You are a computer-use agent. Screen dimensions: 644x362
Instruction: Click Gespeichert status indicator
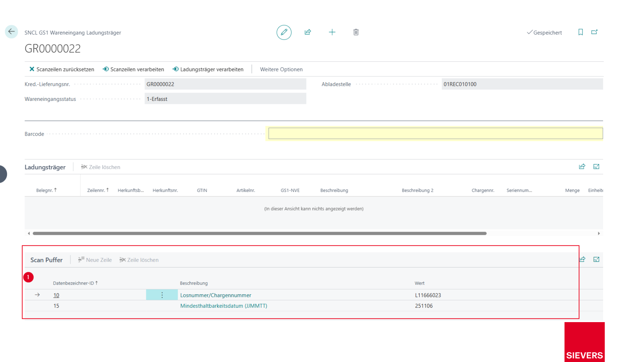coord(544,33)
